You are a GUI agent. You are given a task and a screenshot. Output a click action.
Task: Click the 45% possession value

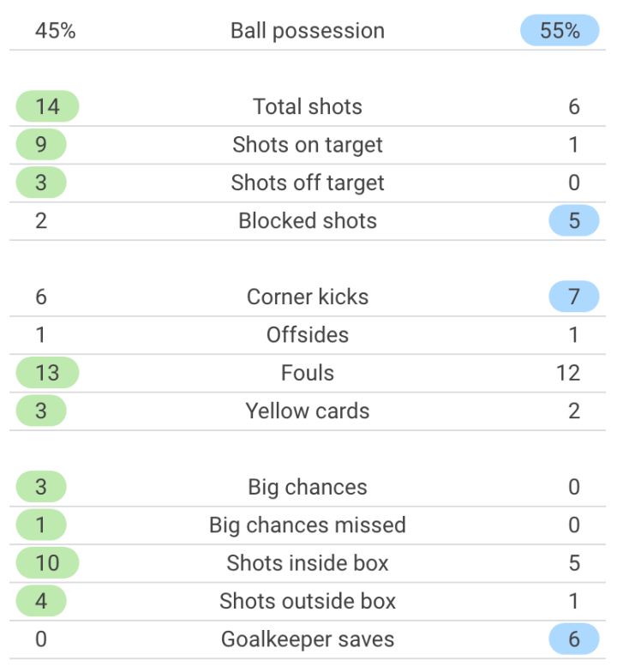[x=56, y=31]
